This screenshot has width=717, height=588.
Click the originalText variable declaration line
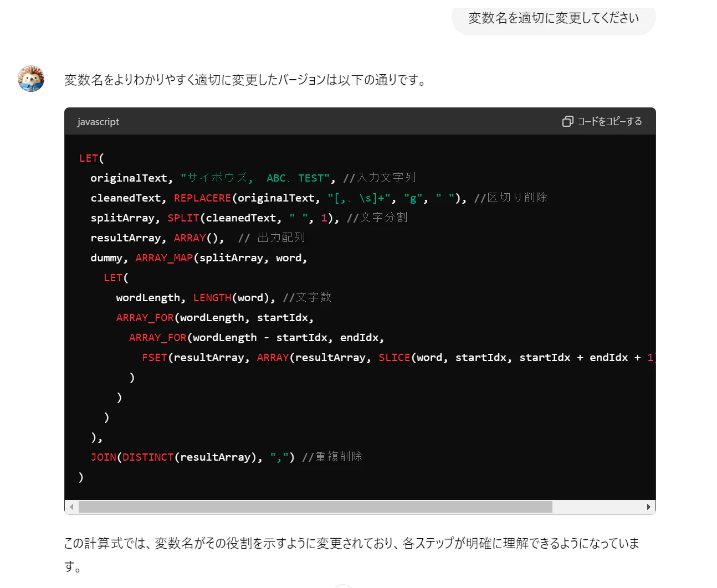[x=253, y=178]
